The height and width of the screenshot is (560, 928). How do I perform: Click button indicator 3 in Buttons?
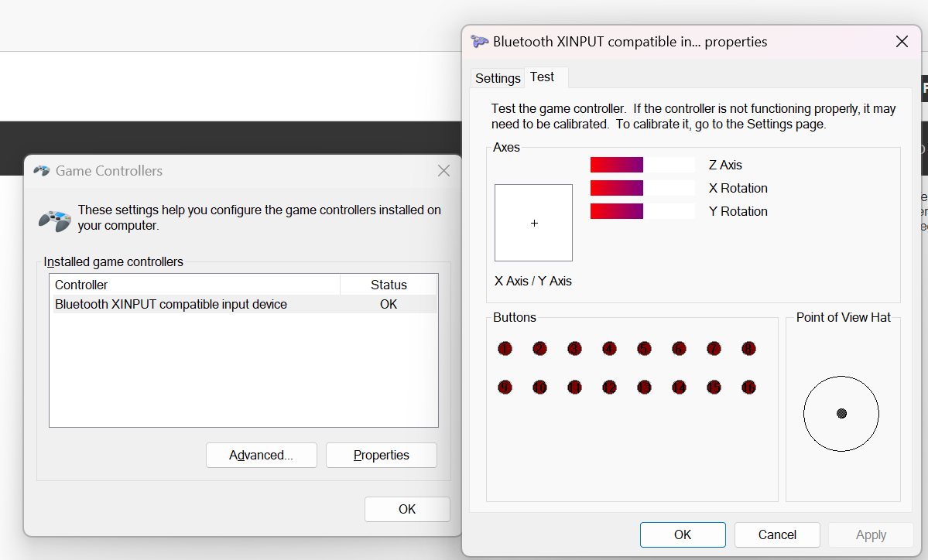click(574, 349)
